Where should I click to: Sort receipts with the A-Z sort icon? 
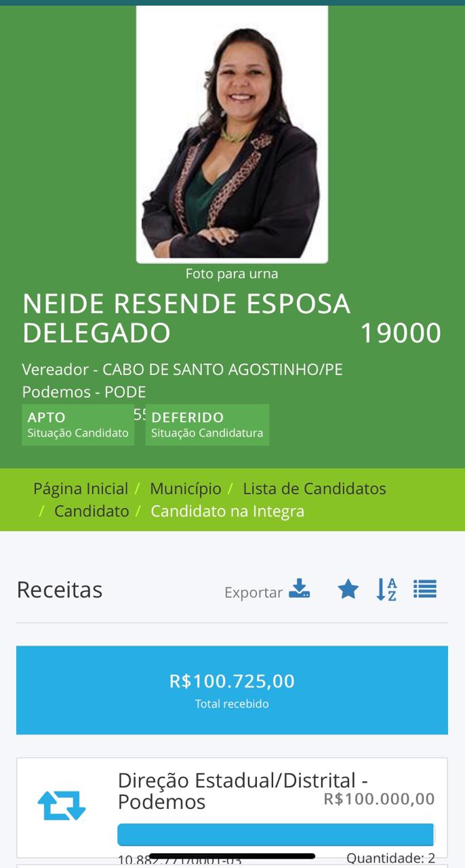pos(386,589)
